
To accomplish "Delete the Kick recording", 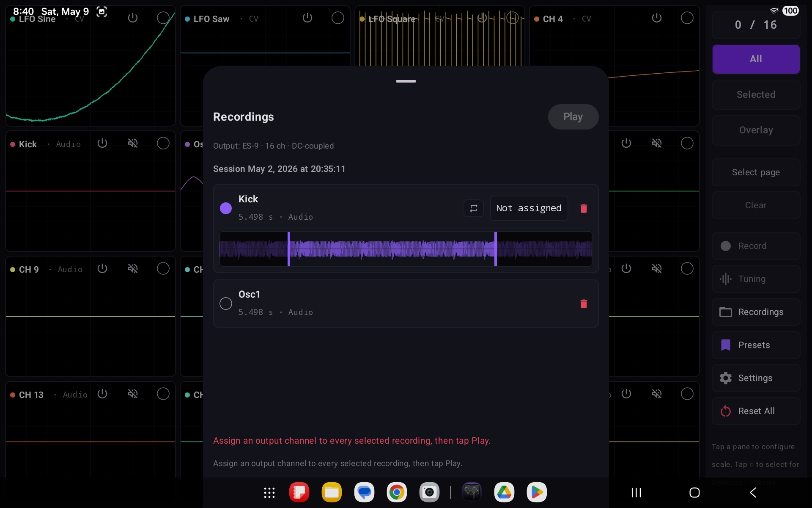I will pyautogui.click(x=584, y=208).
